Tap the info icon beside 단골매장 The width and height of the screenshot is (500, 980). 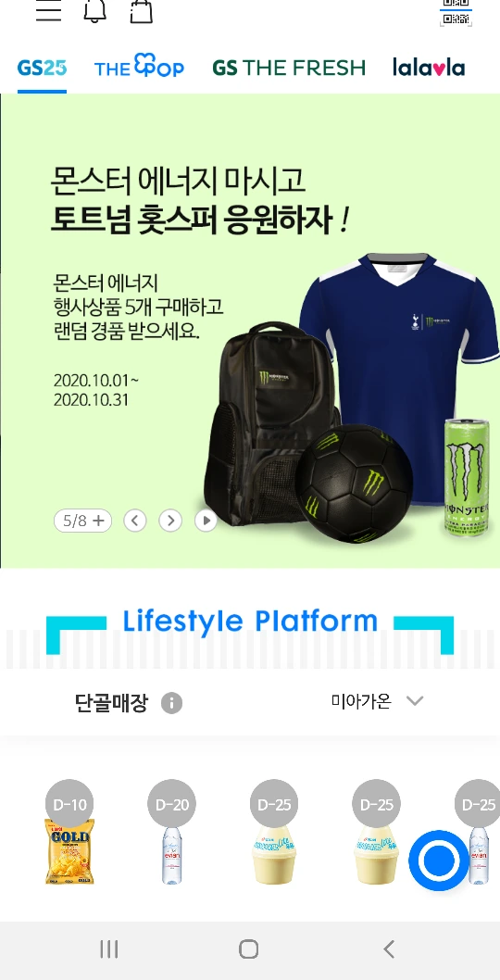tap(172, 703)
